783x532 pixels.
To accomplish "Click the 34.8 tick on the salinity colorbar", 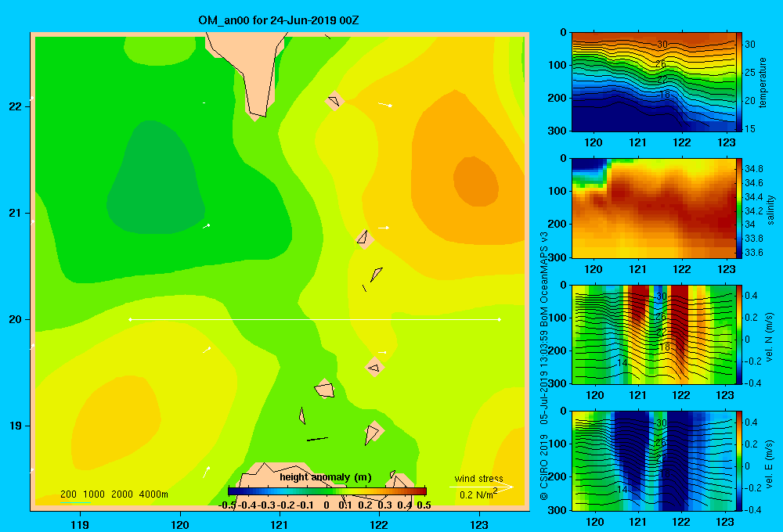I will coord(753,169).
